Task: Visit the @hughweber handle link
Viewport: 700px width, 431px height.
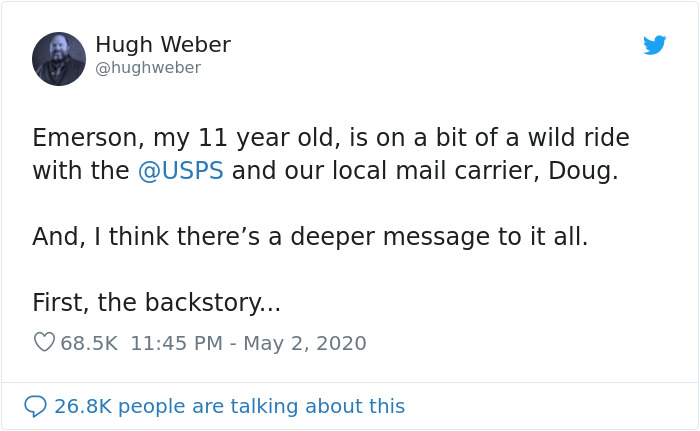Action: pyautogui.click(x=148, y=68)
